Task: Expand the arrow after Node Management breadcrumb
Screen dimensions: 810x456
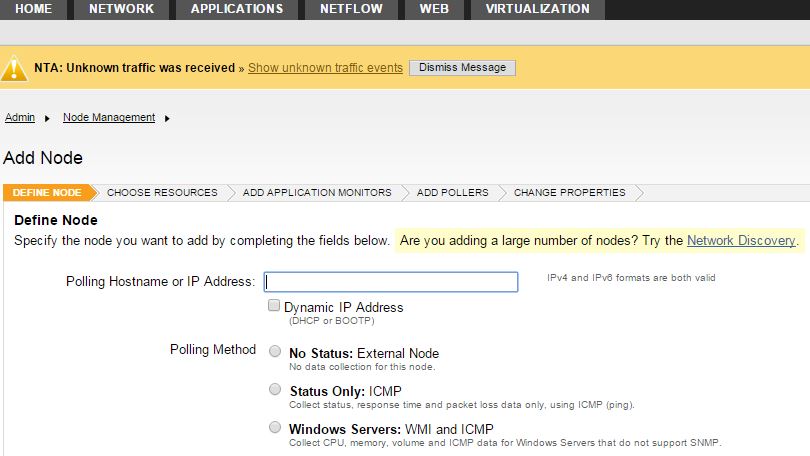Action: (167, 118)
